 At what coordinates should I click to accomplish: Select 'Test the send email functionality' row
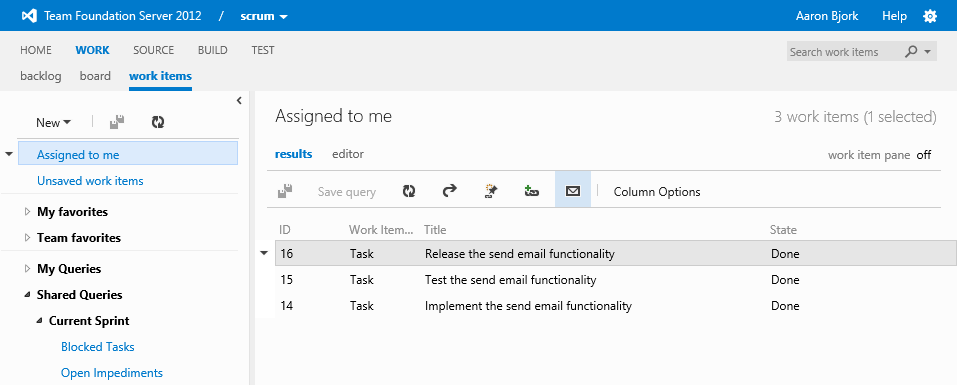pos(616,280)
